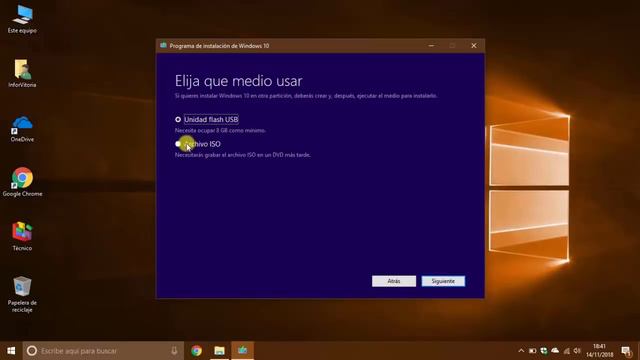Click the Windows 10 setup taskbar icon
Viewport: 640px width, 360px height.
[242, 351]
